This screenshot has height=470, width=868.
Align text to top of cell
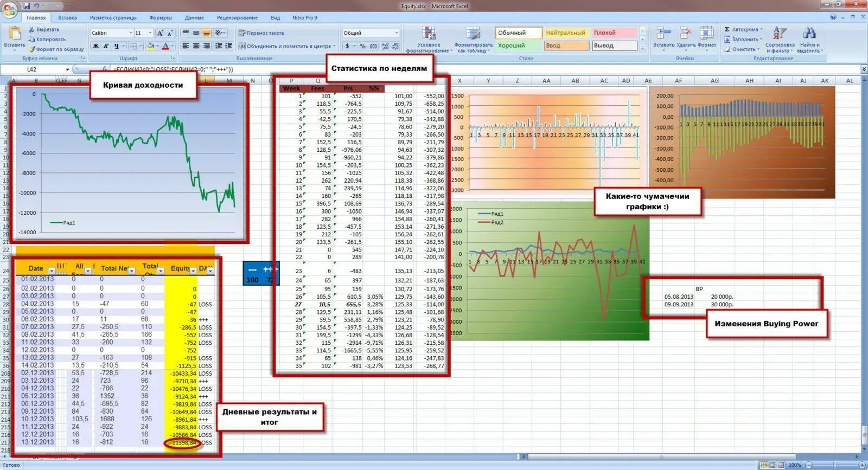[x=186, y=33]
